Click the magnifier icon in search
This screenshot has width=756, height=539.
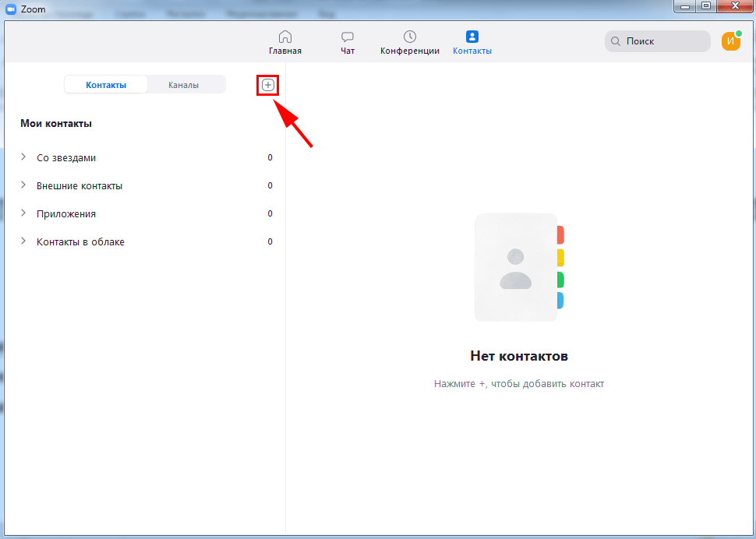click(x=616, y=41)
